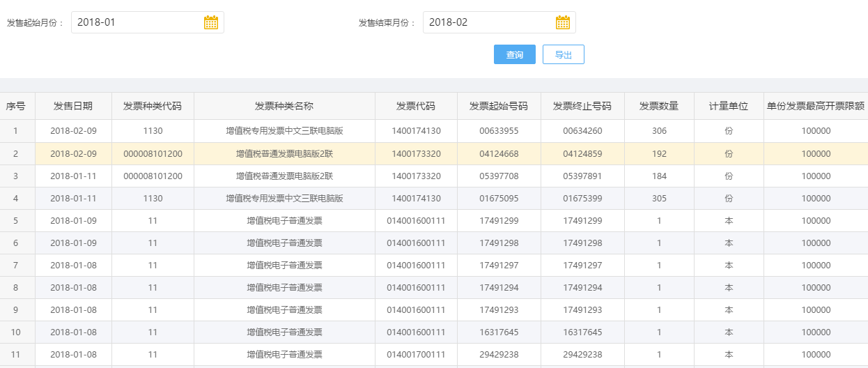Select the 发票代码 column header

click(x=416, y=106)
